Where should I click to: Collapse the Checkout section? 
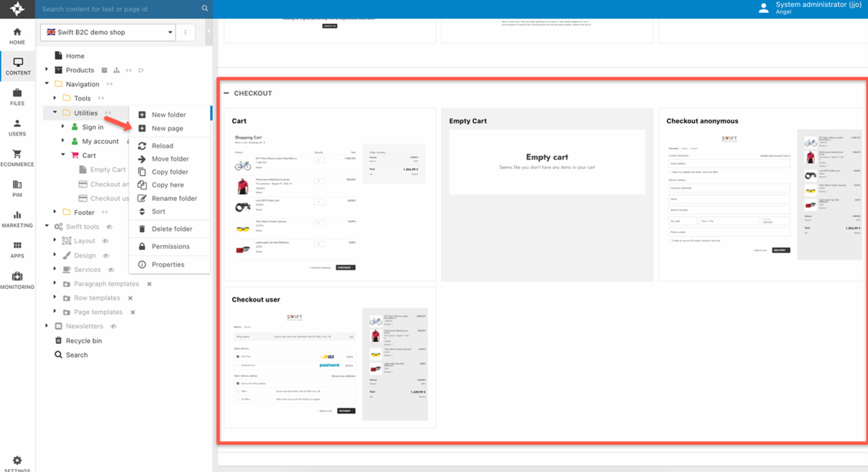[226, 93]
